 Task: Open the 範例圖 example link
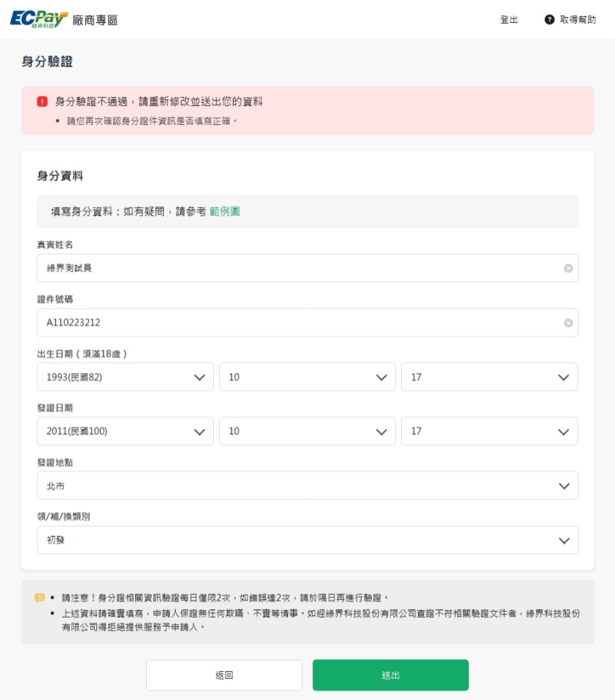click(225, 212)
